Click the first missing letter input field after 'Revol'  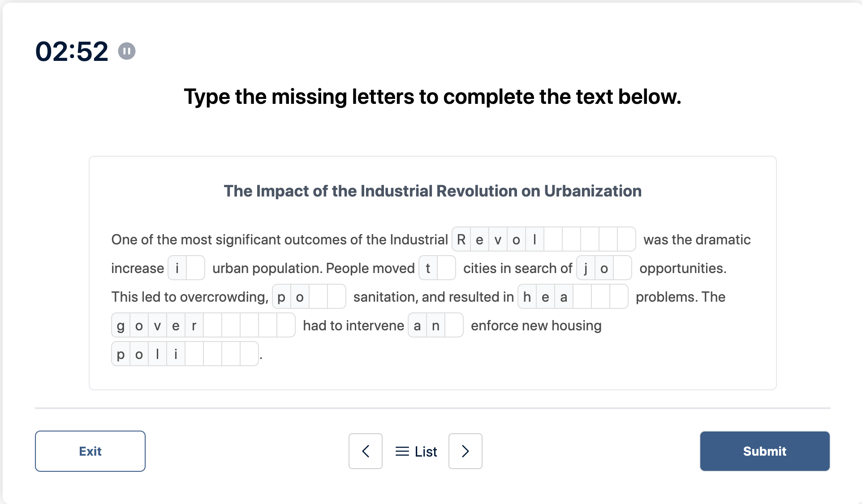coord(552,239)
